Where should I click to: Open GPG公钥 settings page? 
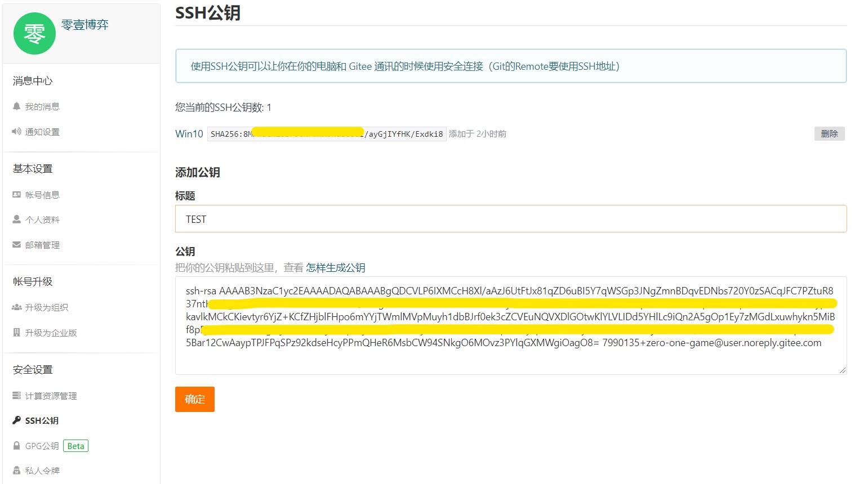42,446
